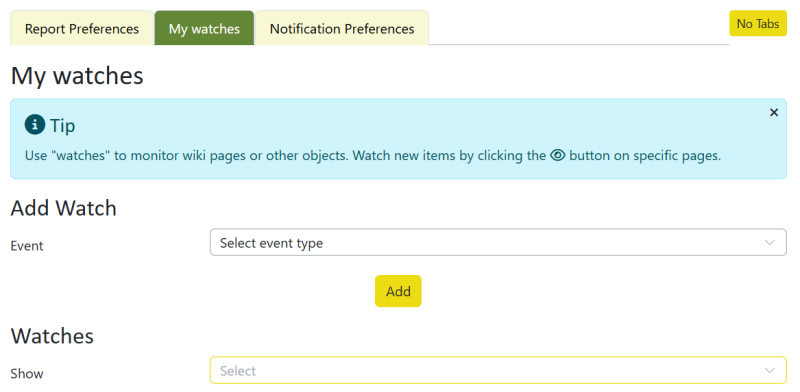The height and width of the screenshot is (392, 800).
Task: Select the My watches tab
Action: point(204,28)
